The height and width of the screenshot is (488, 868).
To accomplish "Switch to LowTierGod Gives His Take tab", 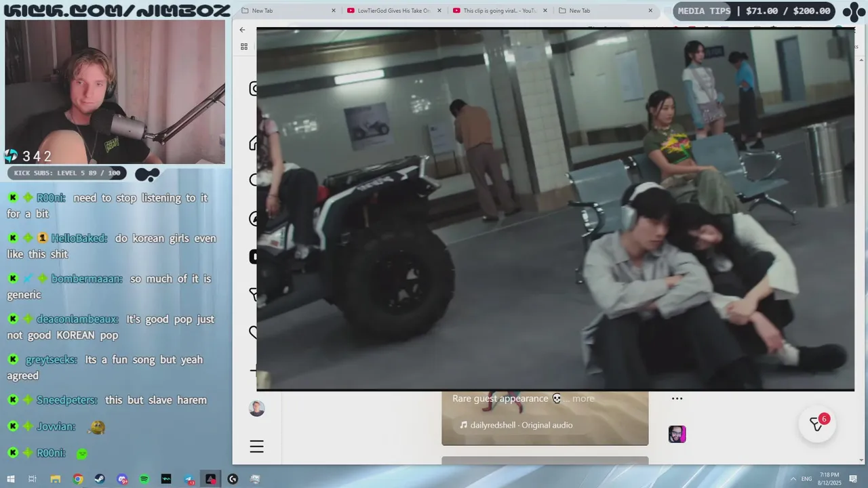I will (x=393, y=11).
